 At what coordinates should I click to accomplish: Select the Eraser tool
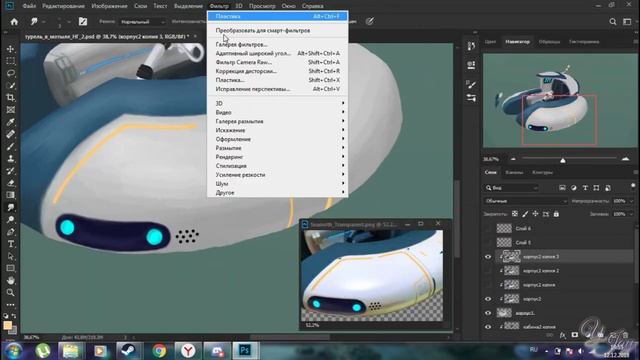(11, 183)
